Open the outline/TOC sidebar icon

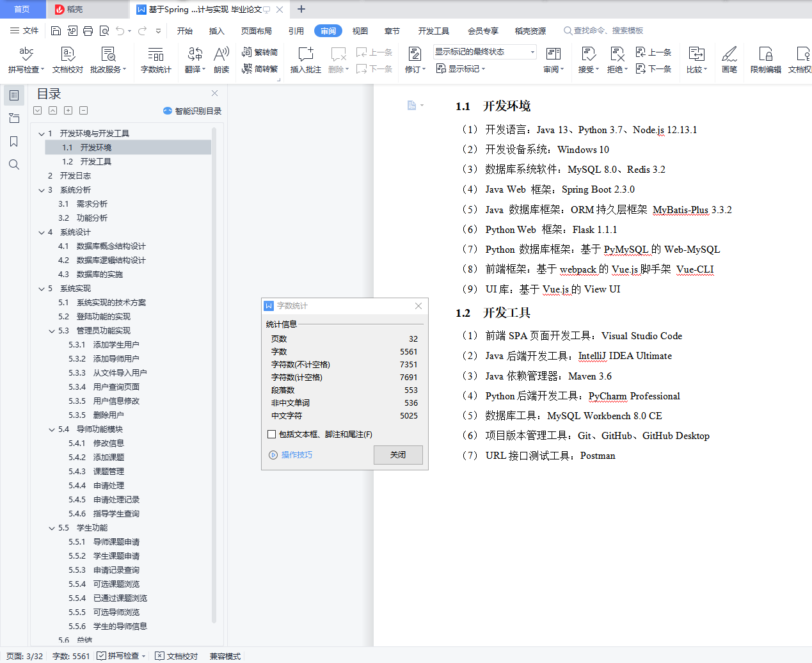pyautogui.click(x=14, y=95)
